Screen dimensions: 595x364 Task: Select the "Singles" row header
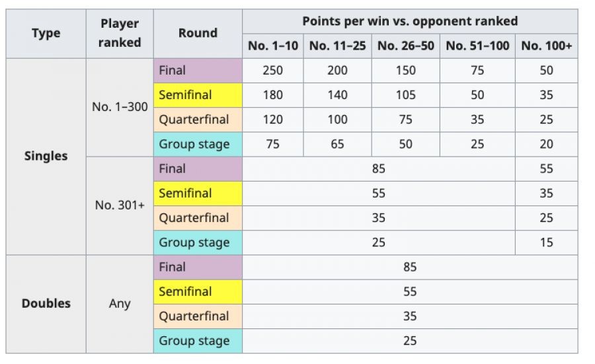pos(46,157)
